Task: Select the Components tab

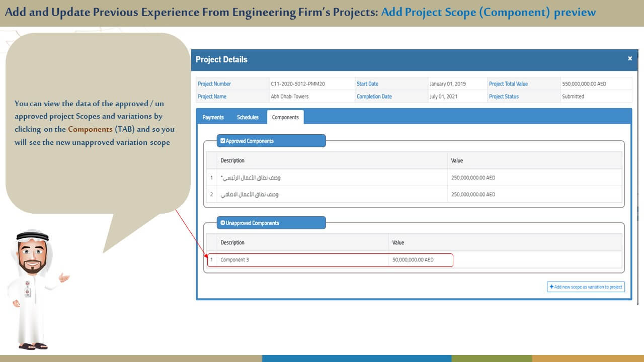Action: coord(285,117)
